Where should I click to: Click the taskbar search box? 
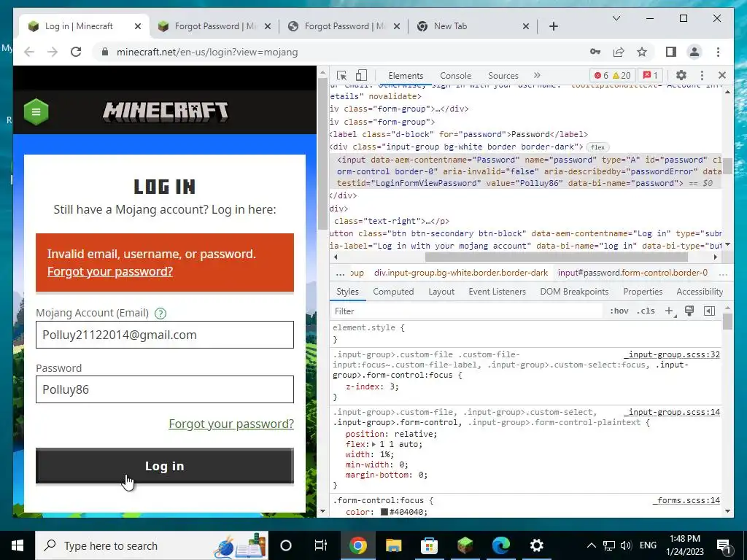tap(152, 545)
